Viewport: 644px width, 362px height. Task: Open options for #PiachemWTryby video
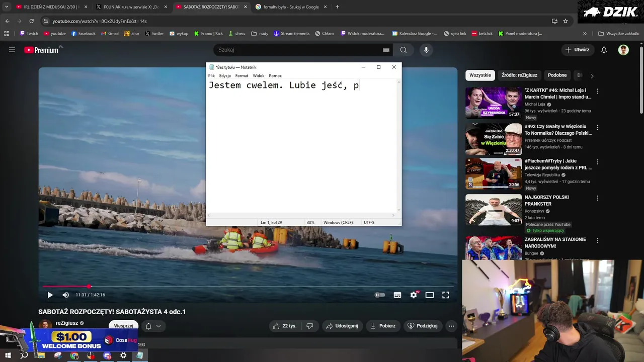click(x=598, y=162)
